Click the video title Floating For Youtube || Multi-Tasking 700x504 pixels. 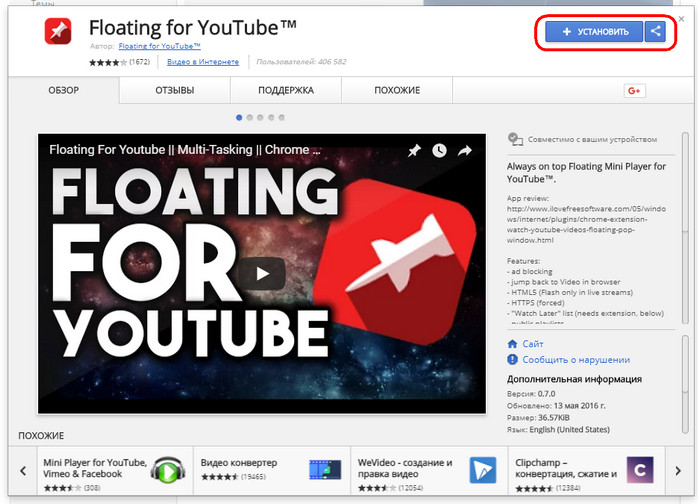click(184, 150)
